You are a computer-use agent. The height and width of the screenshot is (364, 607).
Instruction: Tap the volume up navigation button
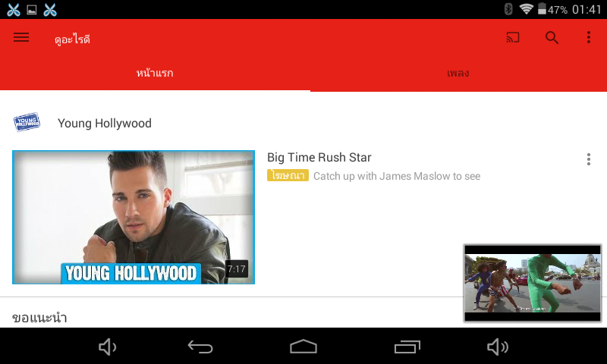(498, 347)
